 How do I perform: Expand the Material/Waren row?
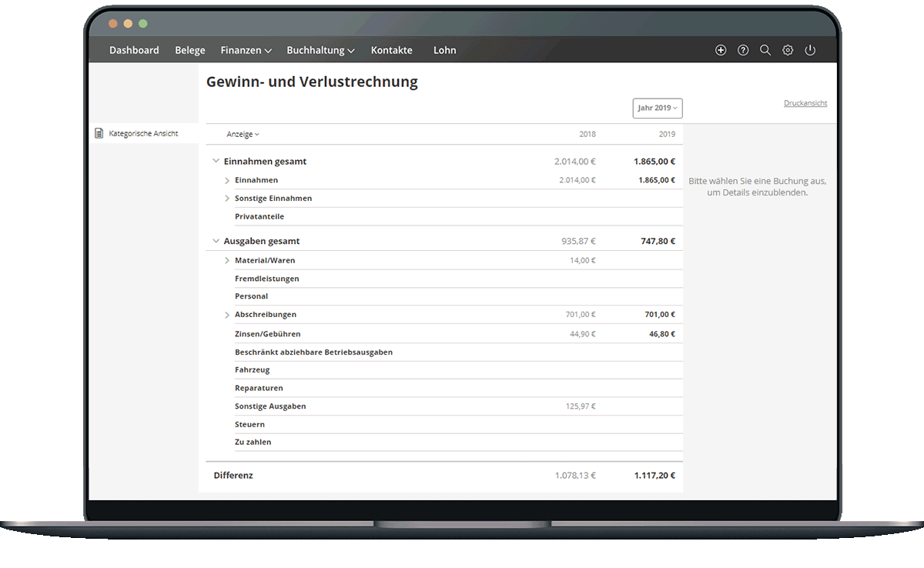[x=227, y=261]
